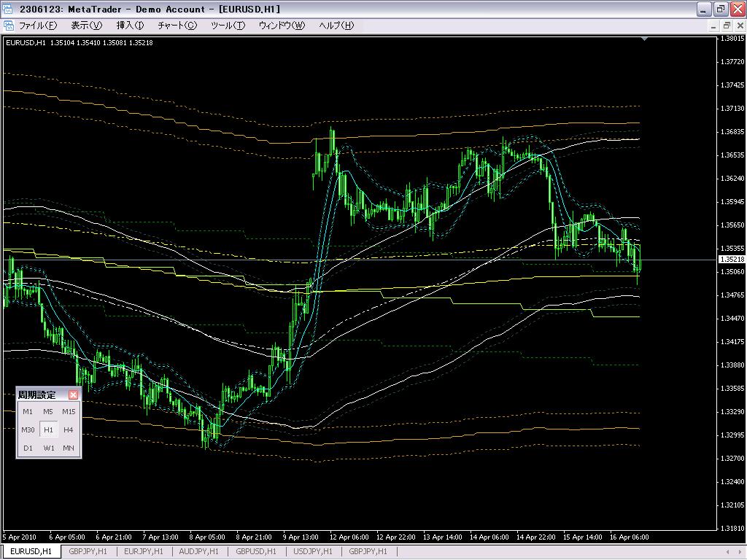Open the ツール(T) menu

(228, 26)
